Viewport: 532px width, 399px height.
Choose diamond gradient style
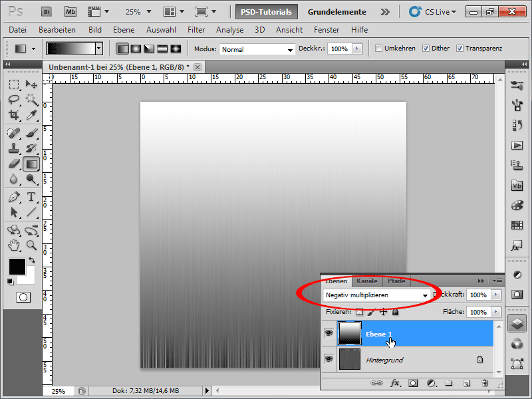tap(176, 49)
